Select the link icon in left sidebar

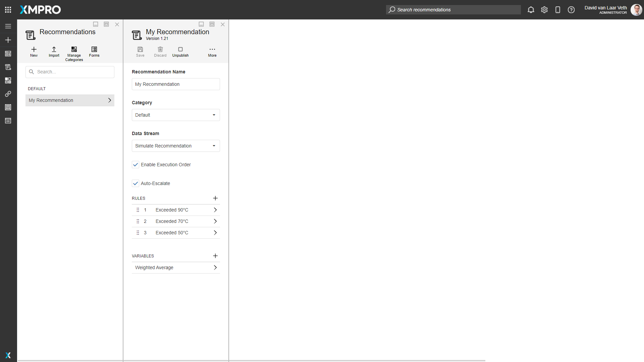pos(8,94)
